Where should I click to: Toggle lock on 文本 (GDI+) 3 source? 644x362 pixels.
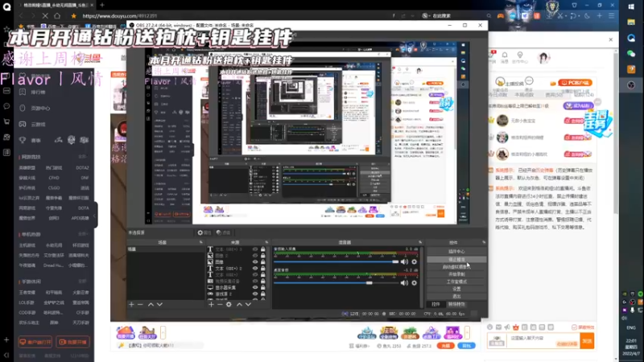pyautogui.click(x=263, y=249)
